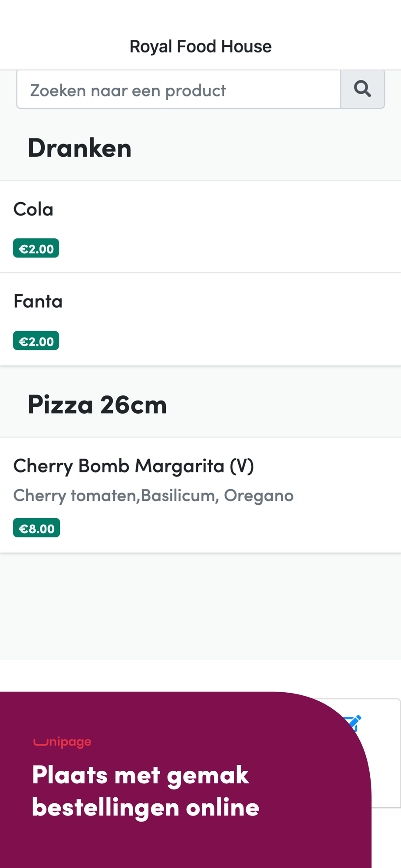Click the magnifying glass search button

pyautogui.click(x=362, y=89)
